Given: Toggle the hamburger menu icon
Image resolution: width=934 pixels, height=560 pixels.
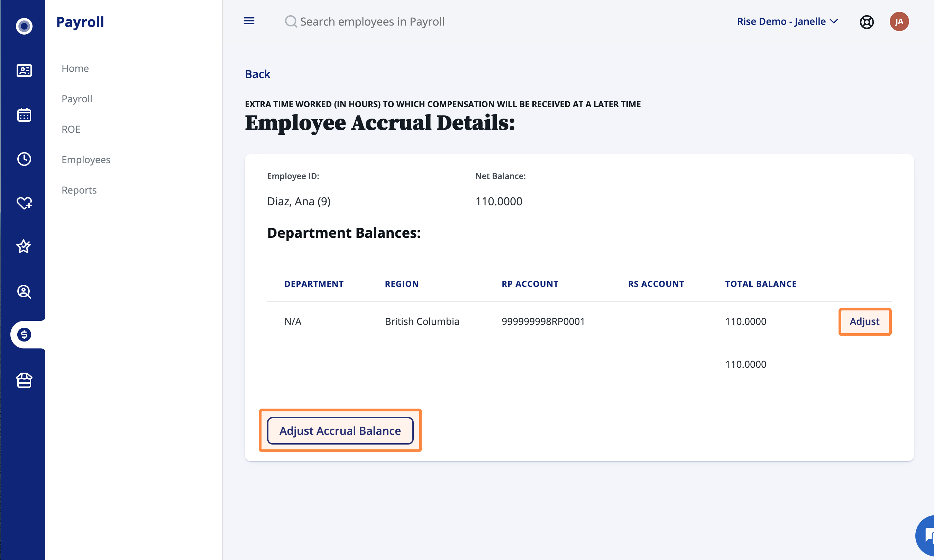Looking at the screenshot, I should pos(249,21).
